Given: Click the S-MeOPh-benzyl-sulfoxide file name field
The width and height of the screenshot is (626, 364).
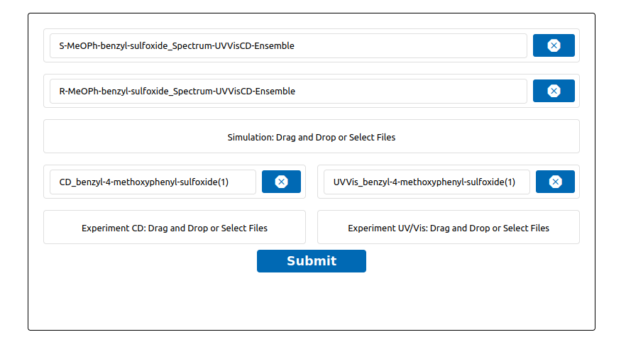Looking at the screenshot, I should 287,45.
